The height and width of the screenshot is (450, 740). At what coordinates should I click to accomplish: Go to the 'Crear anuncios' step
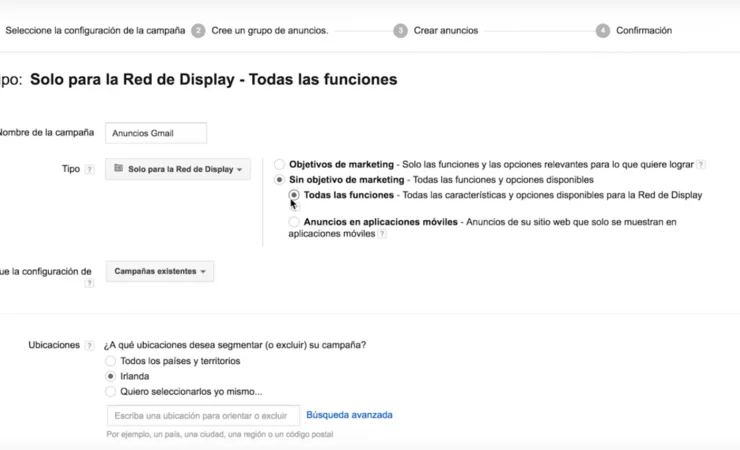tap(445, 31)
